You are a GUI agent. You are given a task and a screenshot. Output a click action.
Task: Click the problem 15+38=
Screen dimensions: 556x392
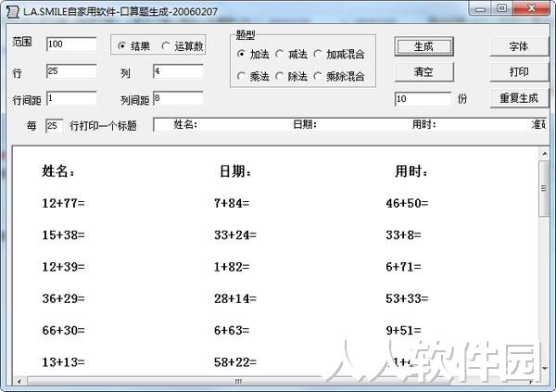(x=63, y=234)
